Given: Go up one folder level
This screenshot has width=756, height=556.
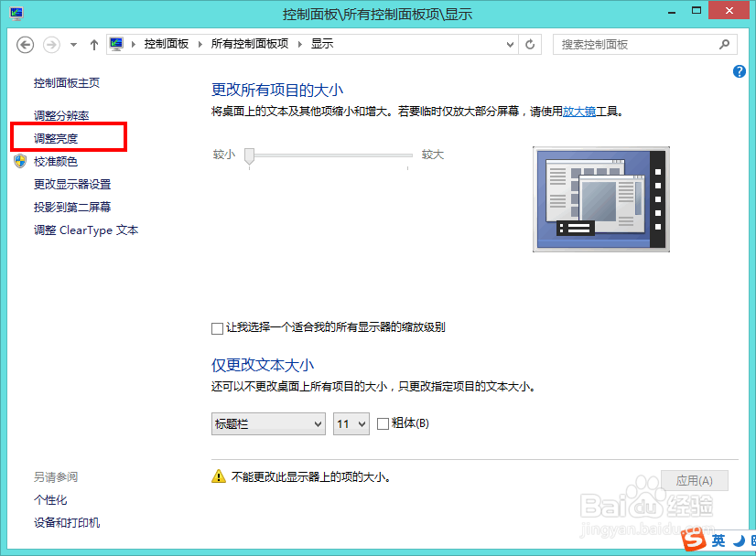Looking at the screenshot, I should (x=94, y=45).
